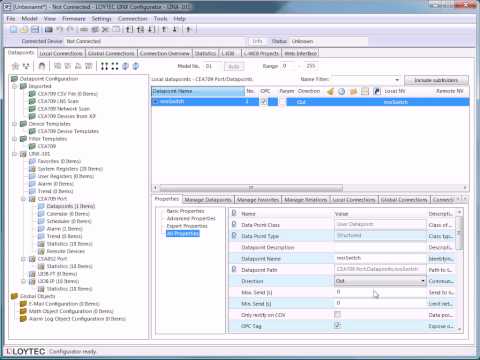Toggle the OPC Tag checkbox
The height and width of the screenshot is (360, 480).
[x=338, y=325]
